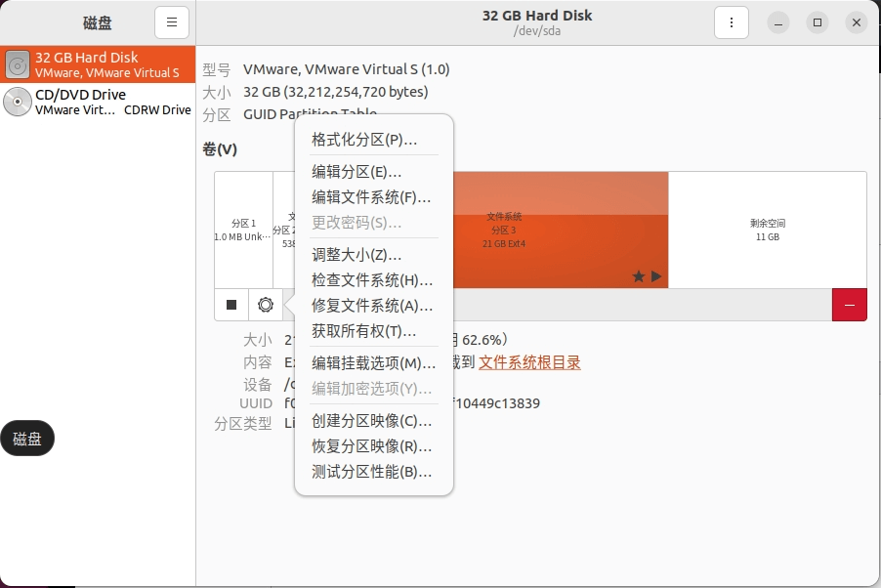Open the drive options kebab menu
The height and width of the screenshot is (588, 881).
tap(732, 22)
